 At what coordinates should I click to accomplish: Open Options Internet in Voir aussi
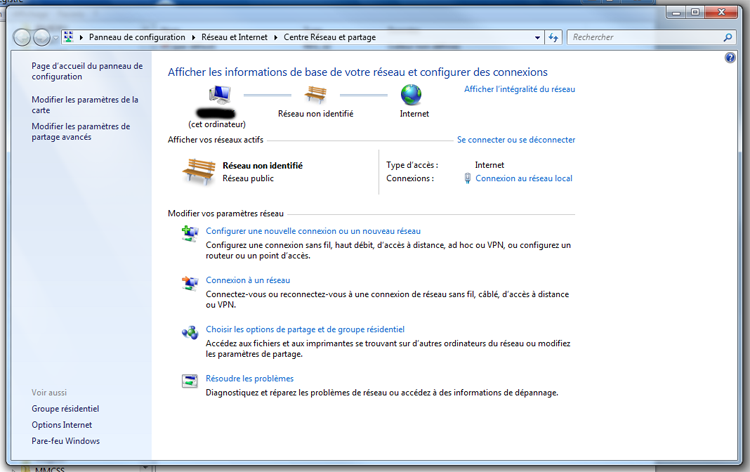pyautogui.click(x=62, y=425)
